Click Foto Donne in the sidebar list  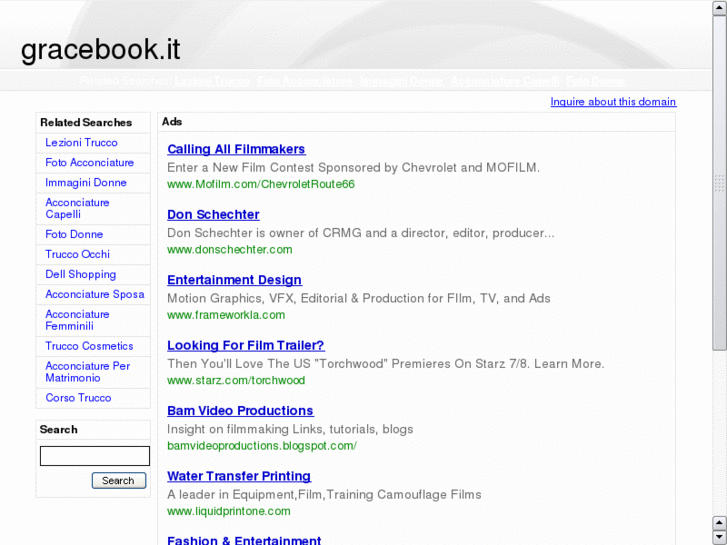(74, 234)
